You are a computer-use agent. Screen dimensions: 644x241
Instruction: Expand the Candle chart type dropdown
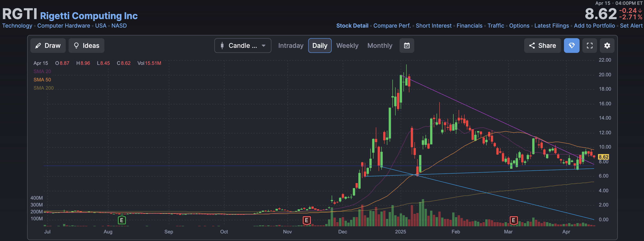click(x=243, y=46)
